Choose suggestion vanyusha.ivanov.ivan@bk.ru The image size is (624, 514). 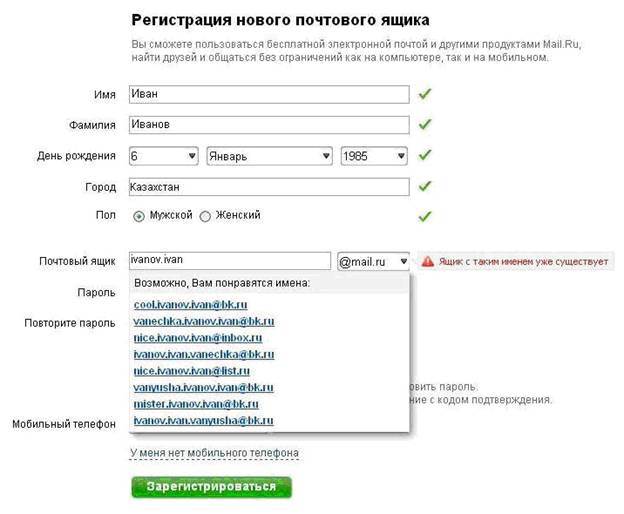click(x=203, y=387)
